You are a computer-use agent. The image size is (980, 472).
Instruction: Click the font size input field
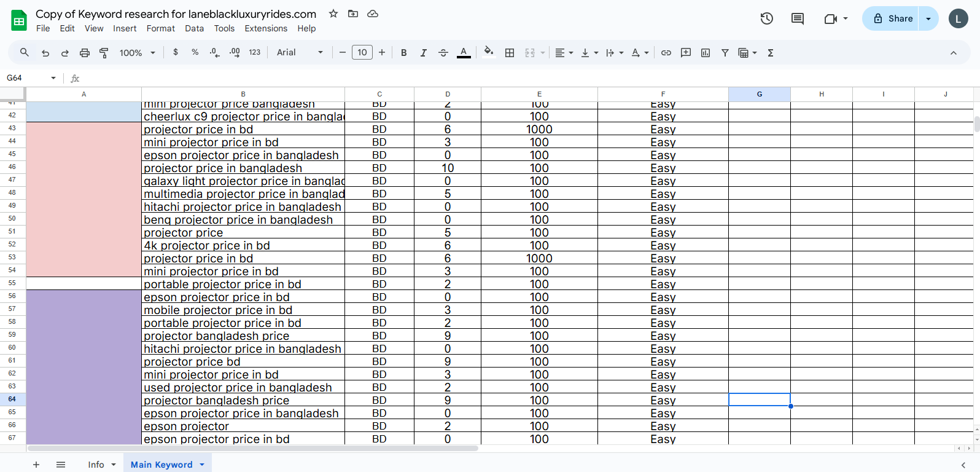click(362, 53)
